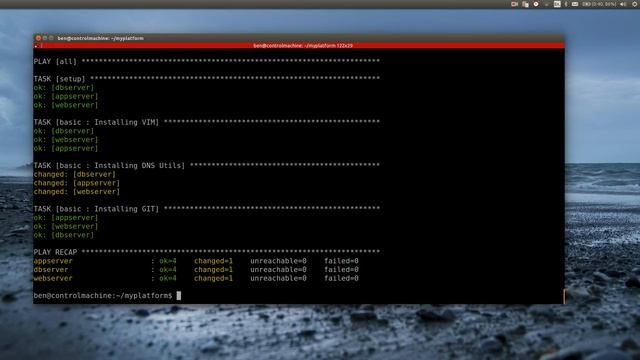
Task: Open the volume speaker indicator
Action: [x=623, y=4]
